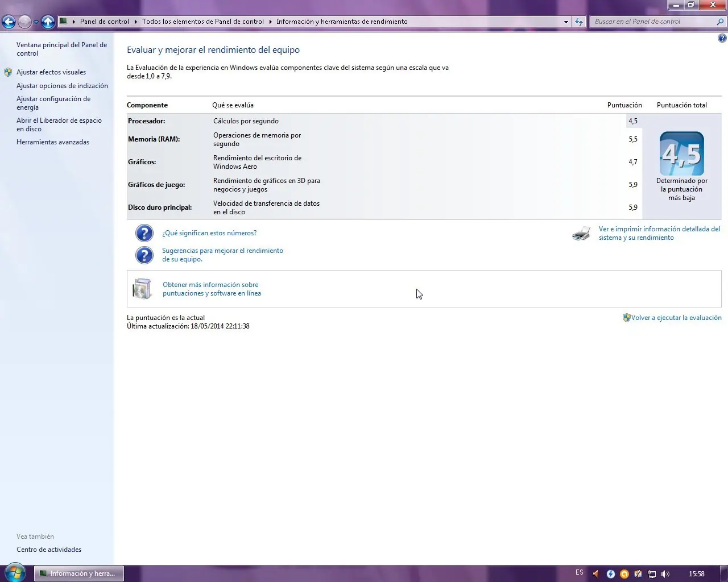Open 'Ver e imprimir información detallada' link
The height and width of the screenshot is (582, 728).
(659, 233)
